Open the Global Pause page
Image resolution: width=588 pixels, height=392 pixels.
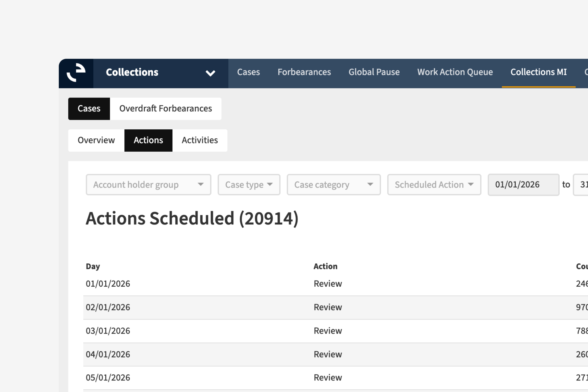(x=374, y=72)
